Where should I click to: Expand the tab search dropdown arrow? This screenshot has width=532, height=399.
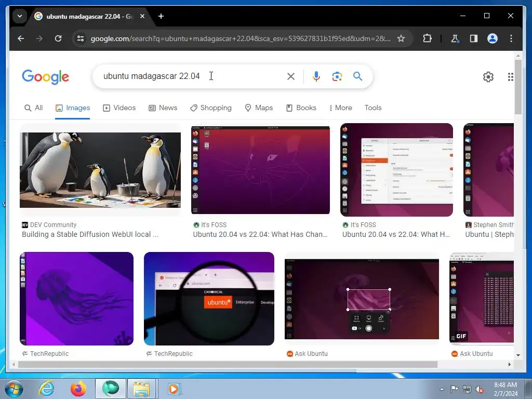[20, 16]
